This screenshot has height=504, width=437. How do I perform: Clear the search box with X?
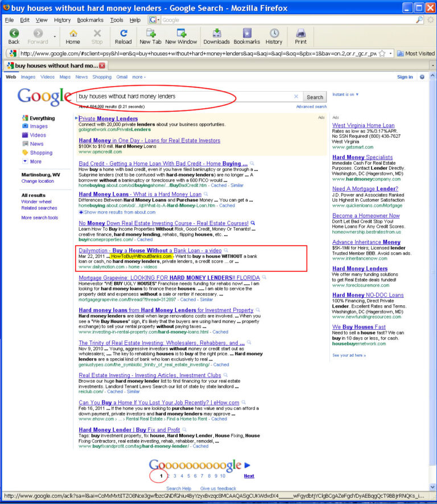[296, 96]
